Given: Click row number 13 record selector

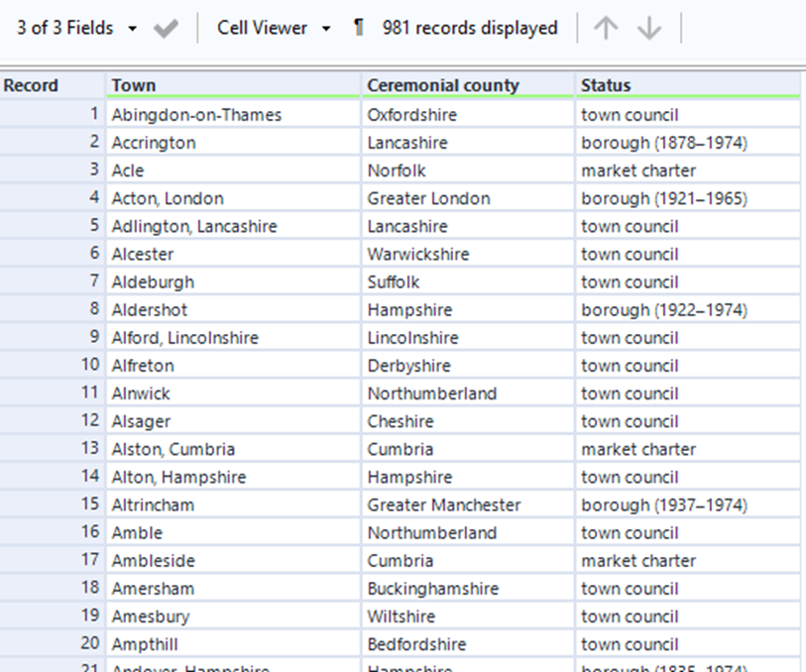Looking at the screenshot, I should [x=52, y=449].
